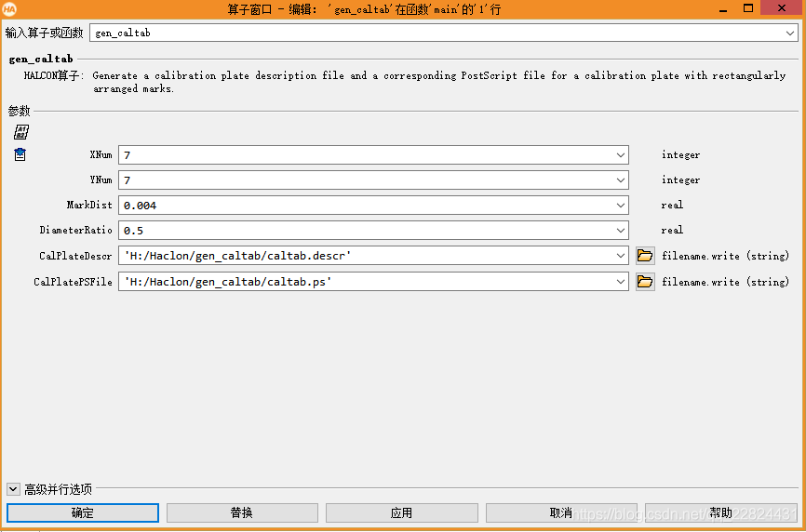
Task: Click the 输入算子或函数 label
Action: click(x=44, y=33)
